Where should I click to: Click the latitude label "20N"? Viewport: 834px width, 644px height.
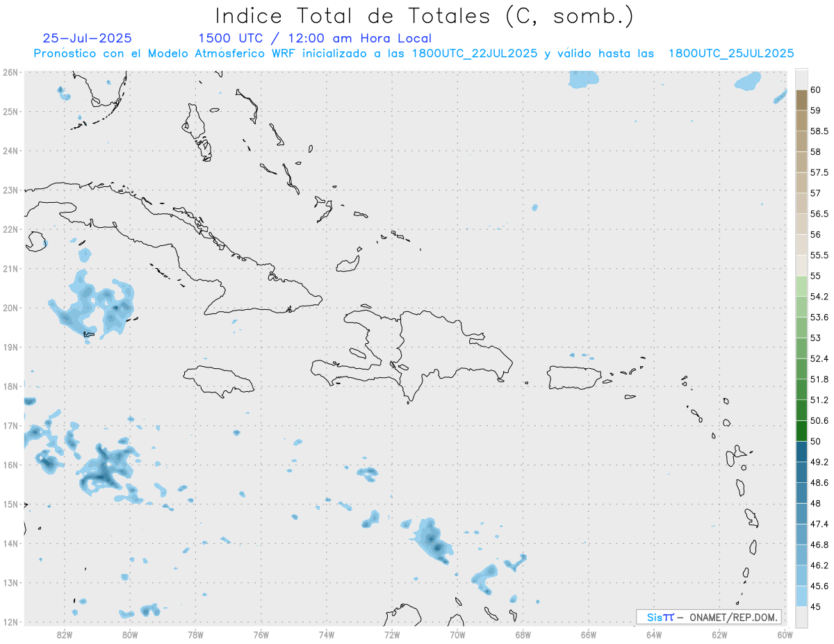[x=10, y=308]
